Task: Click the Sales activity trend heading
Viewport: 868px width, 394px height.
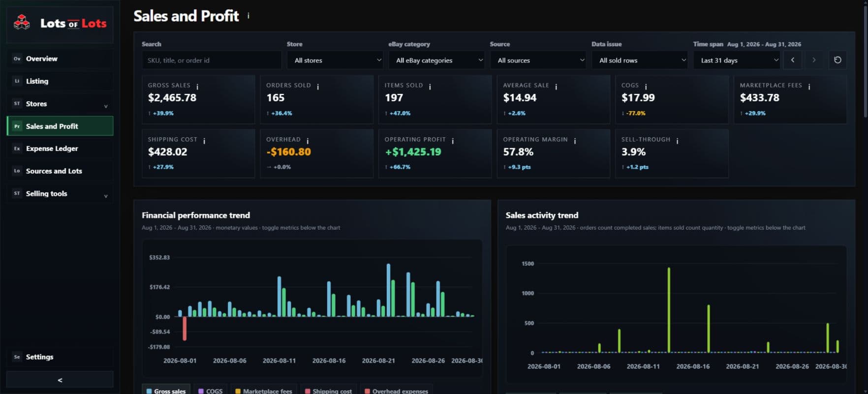Action: point(542,215)
